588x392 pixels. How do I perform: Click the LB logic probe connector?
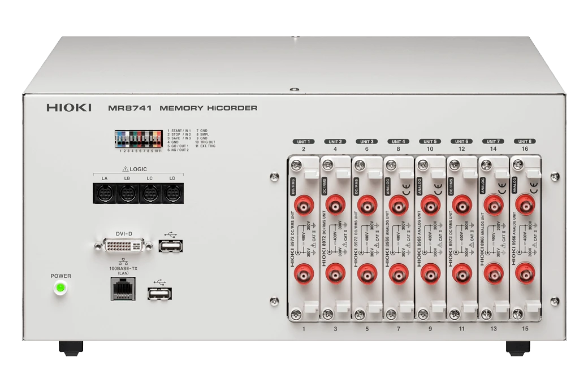127,194
